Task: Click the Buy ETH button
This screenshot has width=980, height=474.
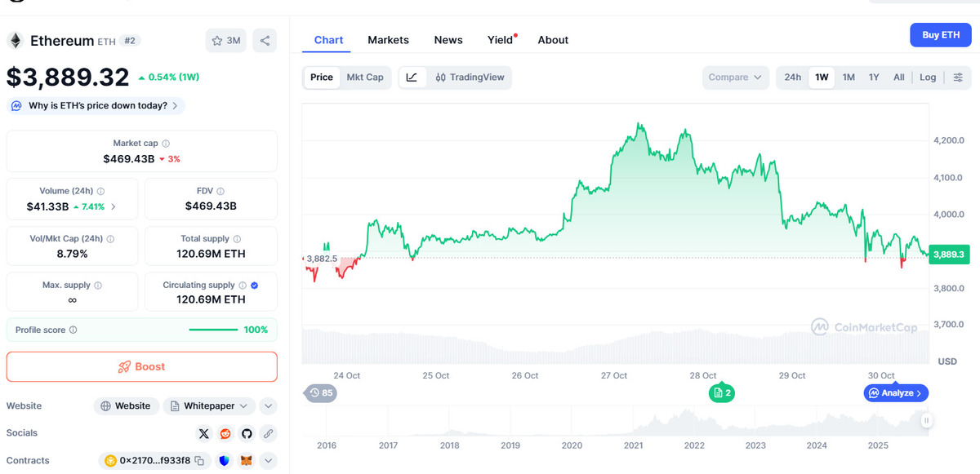Action: click(x=941, y=35)
